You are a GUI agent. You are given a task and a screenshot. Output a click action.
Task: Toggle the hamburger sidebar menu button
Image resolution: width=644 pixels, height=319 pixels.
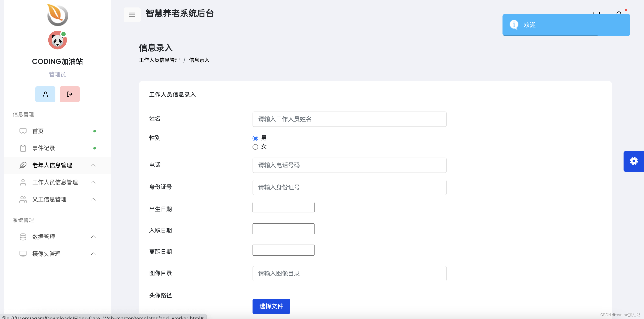pyautogui.click(x=132, y=15)
